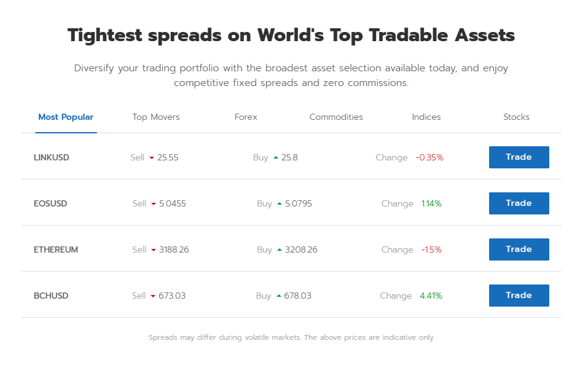588x365 pixels.
Task: Click the Trade button for EOSUSD
Action: pyautogui.click(x=519, y=203)
